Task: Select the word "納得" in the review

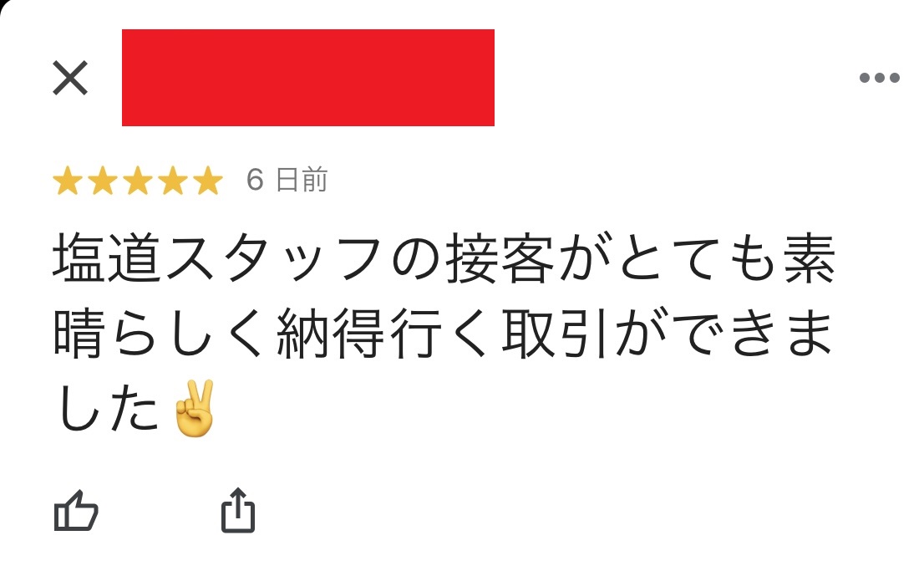Action: [331, 334]
